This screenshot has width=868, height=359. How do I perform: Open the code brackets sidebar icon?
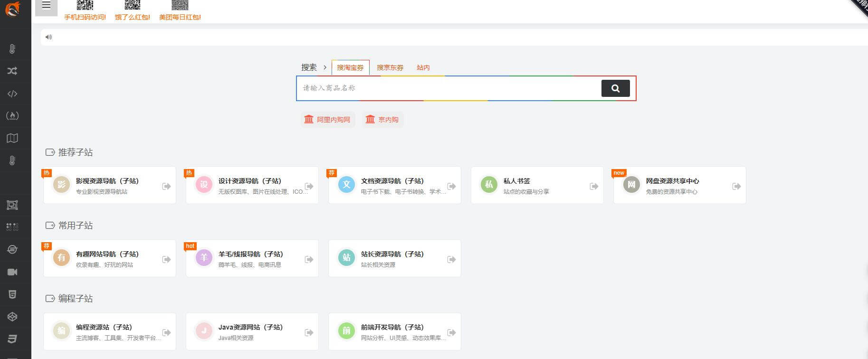12,94
